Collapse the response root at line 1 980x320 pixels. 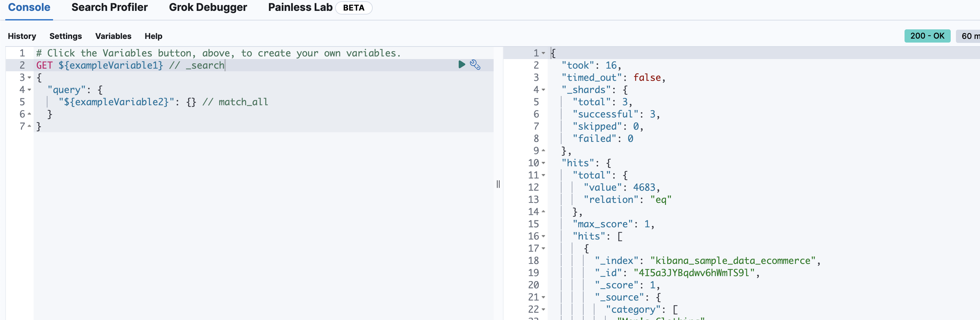543,53
